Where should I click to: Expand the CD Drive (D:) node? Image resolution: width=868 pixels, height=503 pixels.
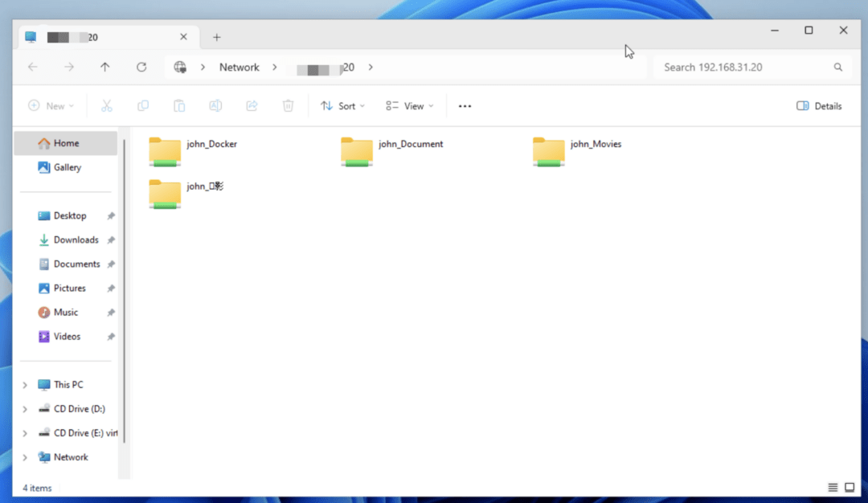click(25, 409)
